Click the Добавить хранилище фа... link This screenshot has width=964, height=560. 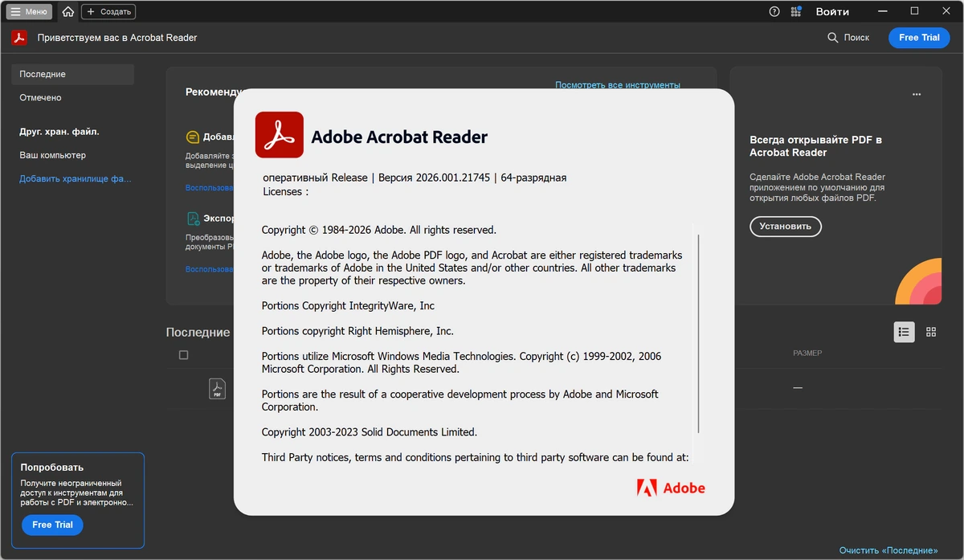pos(76,178)
